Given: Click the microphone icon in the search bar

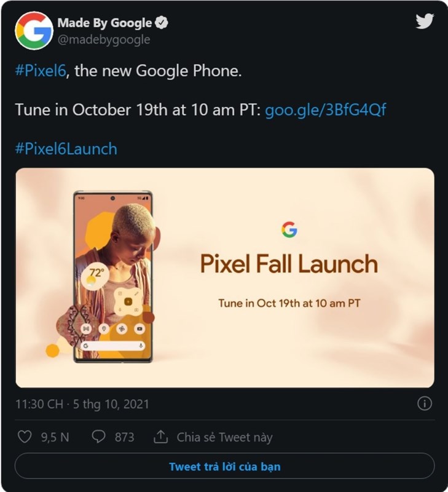Looking at the screenshot, I should (x=141, y=346).
